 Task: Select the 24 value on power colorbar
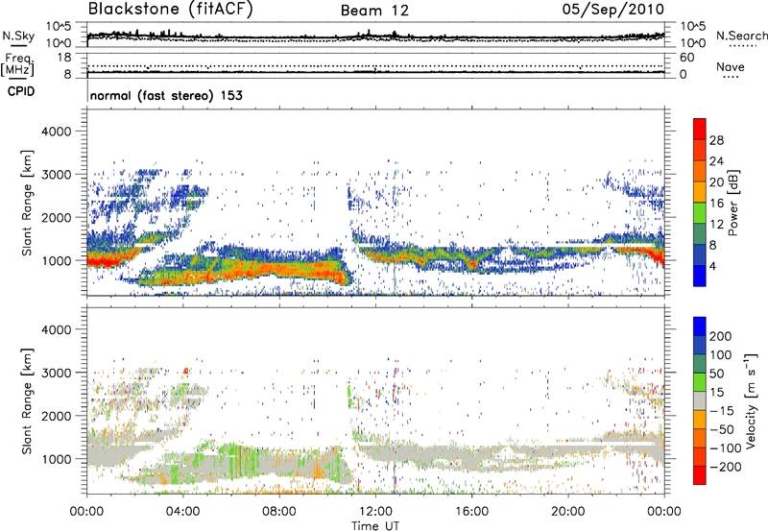pos(716,161)
